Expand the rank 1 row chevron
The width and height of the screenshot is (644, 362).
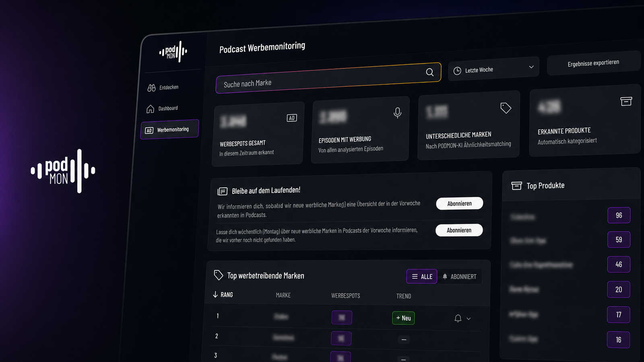pyautogui.click(x=469, y=319)
